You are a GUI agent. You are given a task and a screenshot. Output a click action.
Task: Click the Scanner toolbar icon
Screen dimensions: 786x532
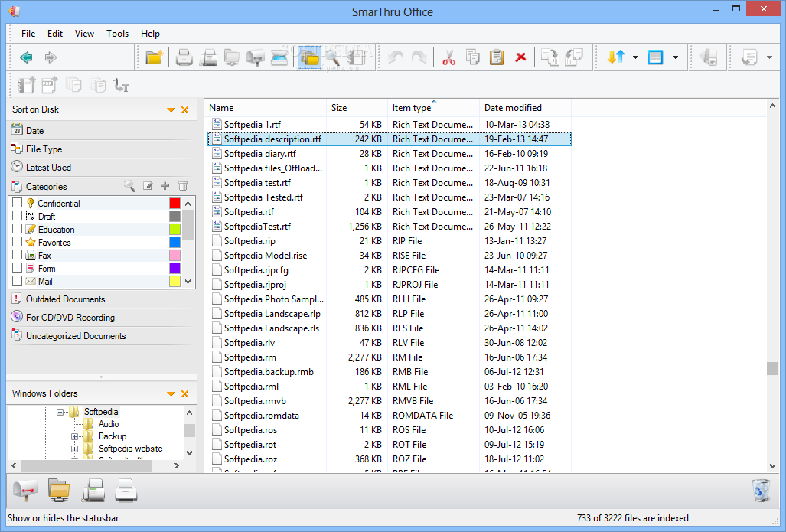click(279, 57)
